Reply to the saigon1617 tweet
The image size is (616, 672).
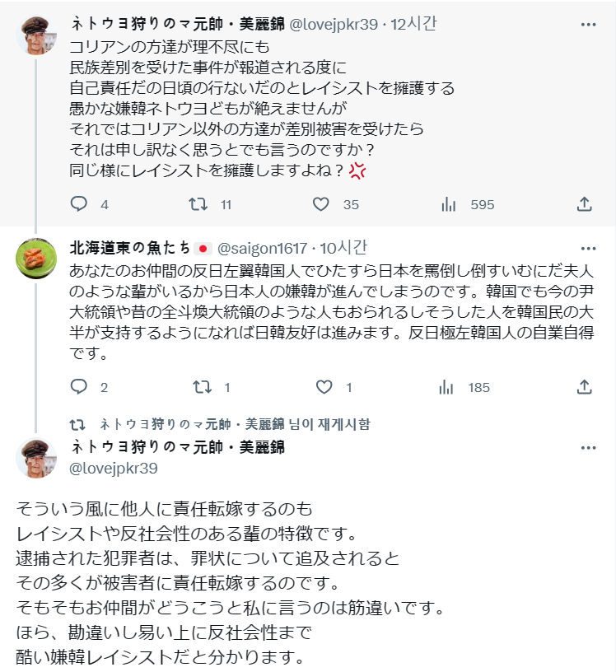pos(79,387)
